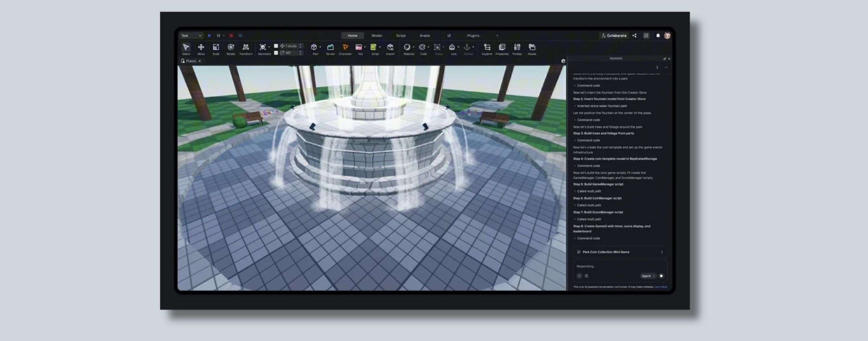Screen dimensions: 868x341
Task: Start playtest with the Play button
Action: click(x=209, y=35)
